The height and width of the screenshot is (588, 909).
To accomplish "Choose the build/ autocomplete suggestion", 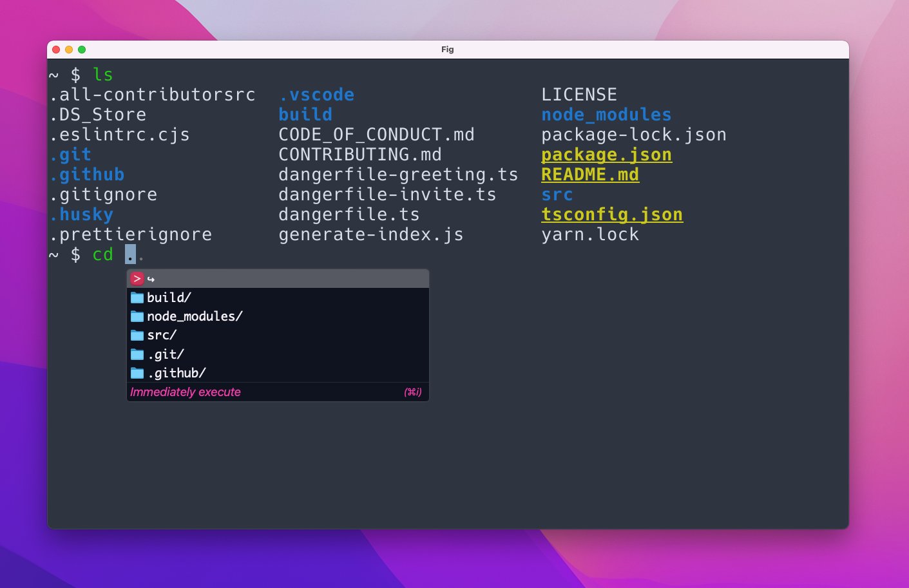I will pyautogui.click(x=169, y=298).
